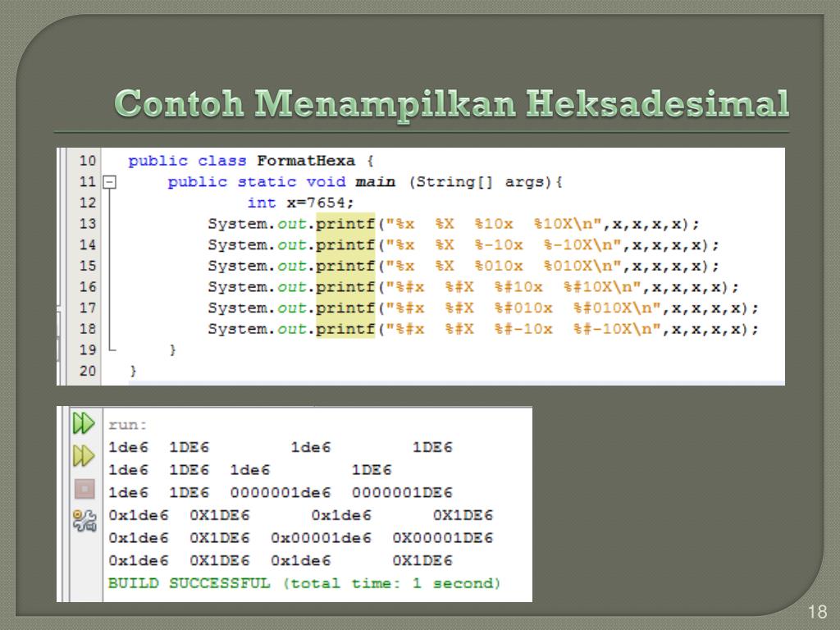Click the '%#-10x' format specifier on line 18
840x630 pixels.
click(x=523, y=329)
